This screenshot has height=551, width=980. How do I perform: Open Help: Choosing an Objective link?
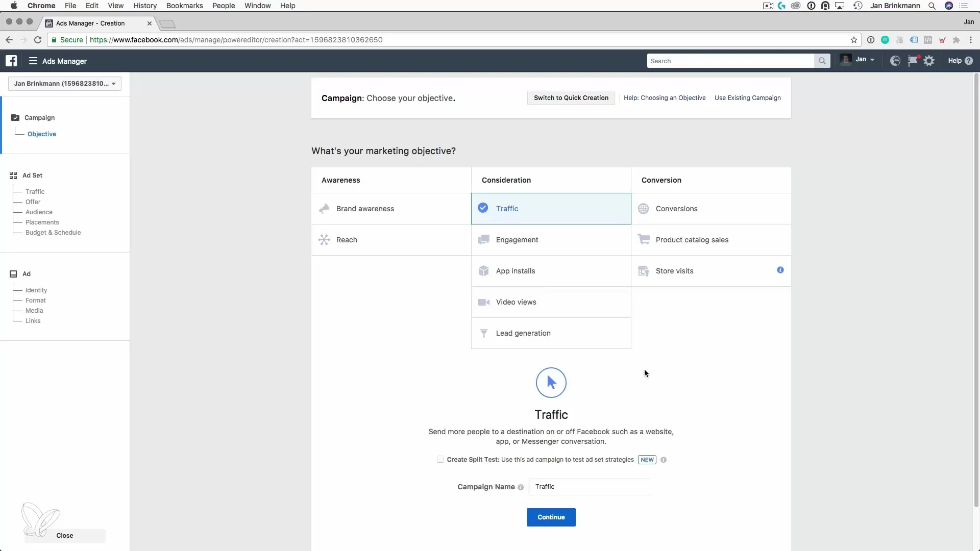[x=665, y=98]
